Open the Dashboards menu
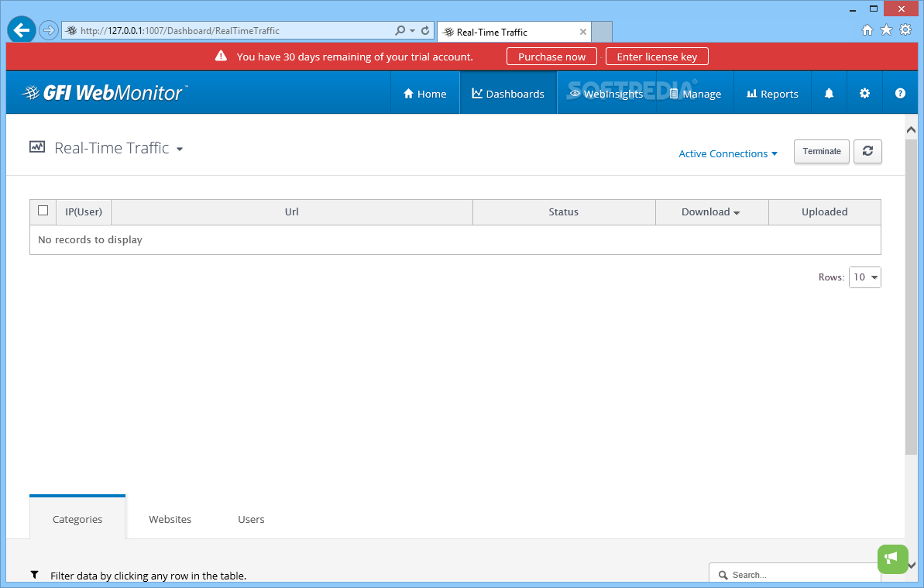Viewport: 924px width, 588px height. click(508, 94)
